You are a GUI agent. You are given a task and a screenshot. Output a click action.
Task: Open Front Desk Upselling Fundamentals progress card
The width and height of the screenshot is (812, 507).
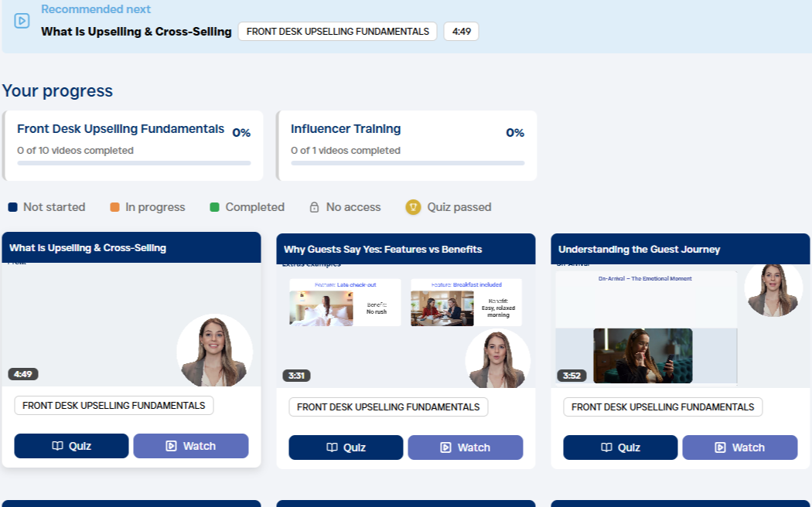(132, 145)
